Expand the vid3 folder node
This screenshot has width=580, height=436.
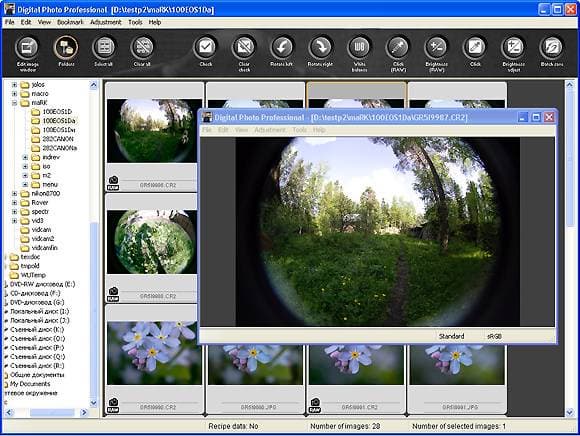pos(14,221)
